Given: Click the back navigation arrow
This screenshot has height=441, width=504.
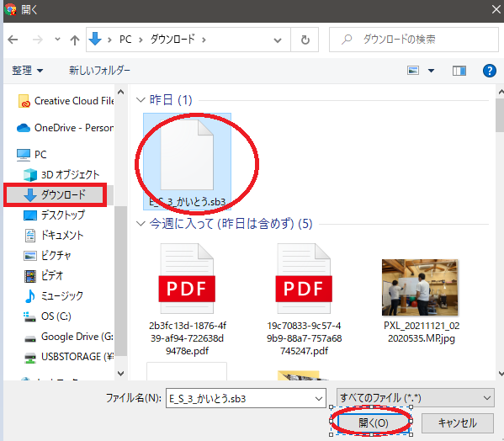Looking at the screenshot, I should [x=13, y=40].
